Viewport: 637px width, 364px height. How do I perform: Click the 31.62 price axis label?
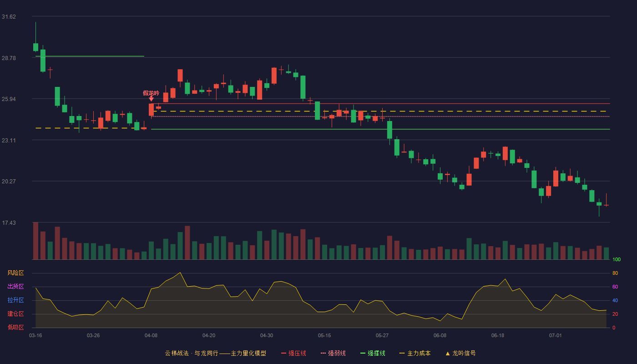(x=9, y=17)
